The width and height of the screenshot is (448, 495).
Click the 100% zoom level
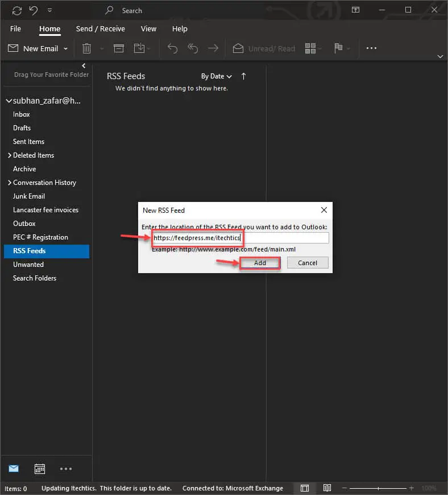tap(429, 488)
